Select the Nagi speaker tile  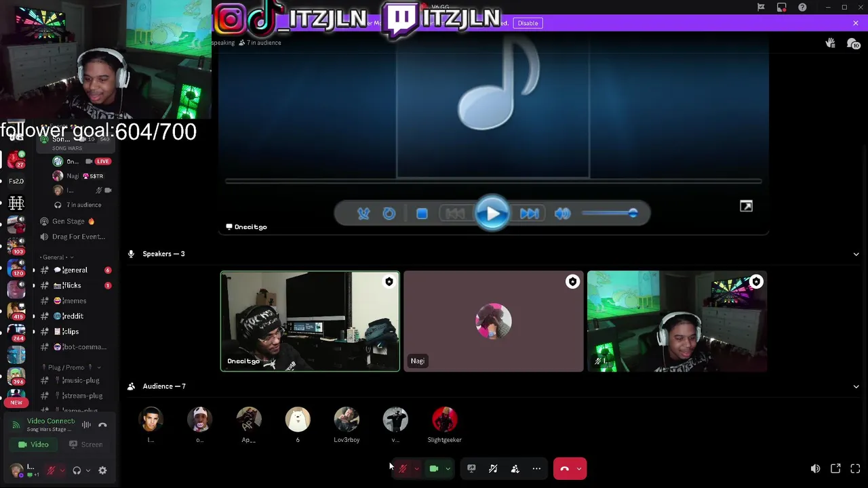tap(494, 321)
